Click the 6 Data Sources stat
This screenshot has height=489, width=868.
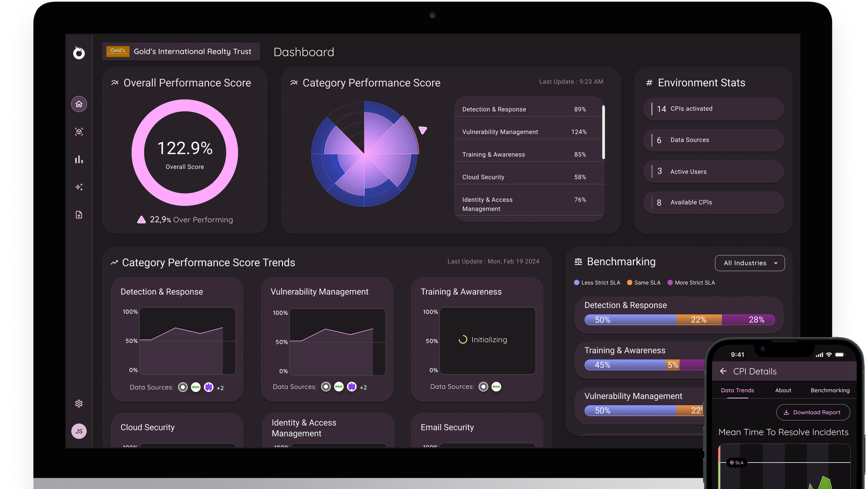713,140
